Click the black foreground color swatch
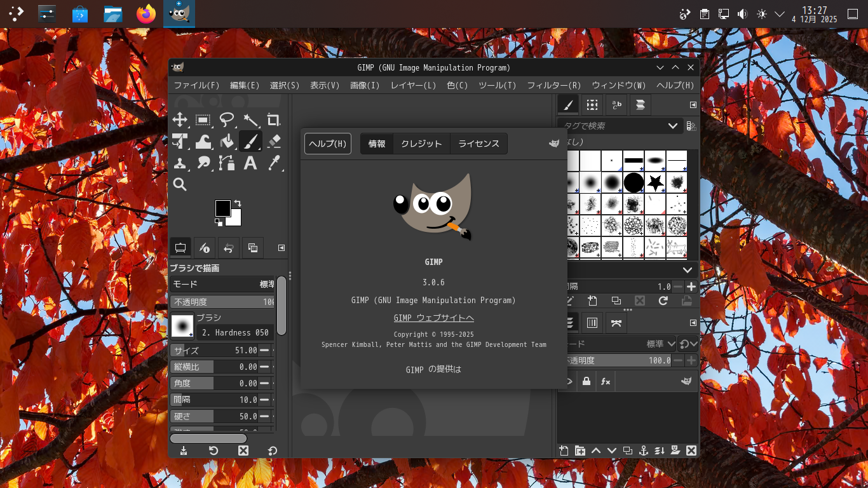 (222, 208)
